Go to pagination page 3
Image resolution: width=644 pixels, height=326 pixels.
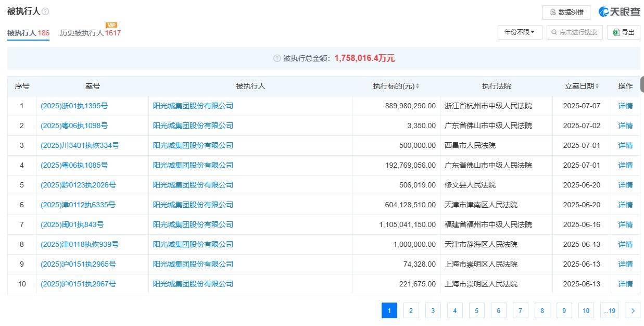pos(433,310)
